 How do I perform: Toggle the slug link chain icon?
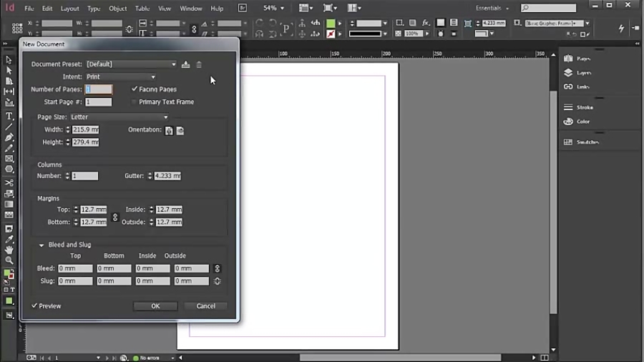(218, 281)
